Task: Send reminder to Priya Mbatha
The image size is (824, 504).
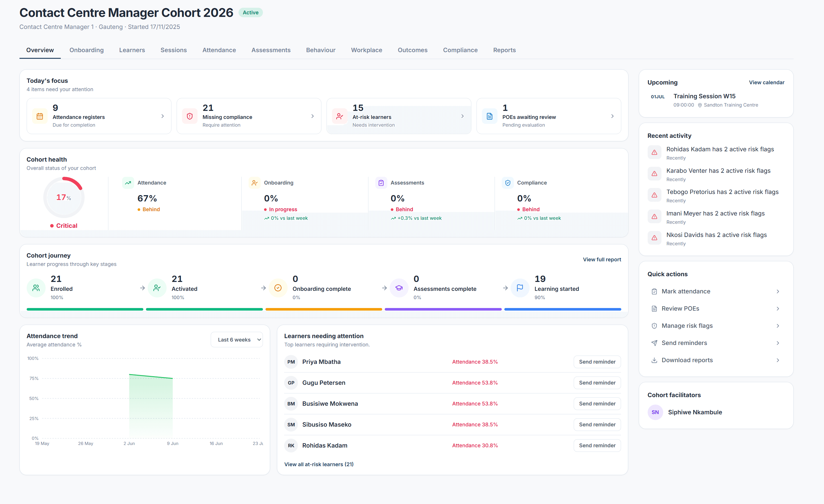Action: pyautogui.click(x=597, y=362)
